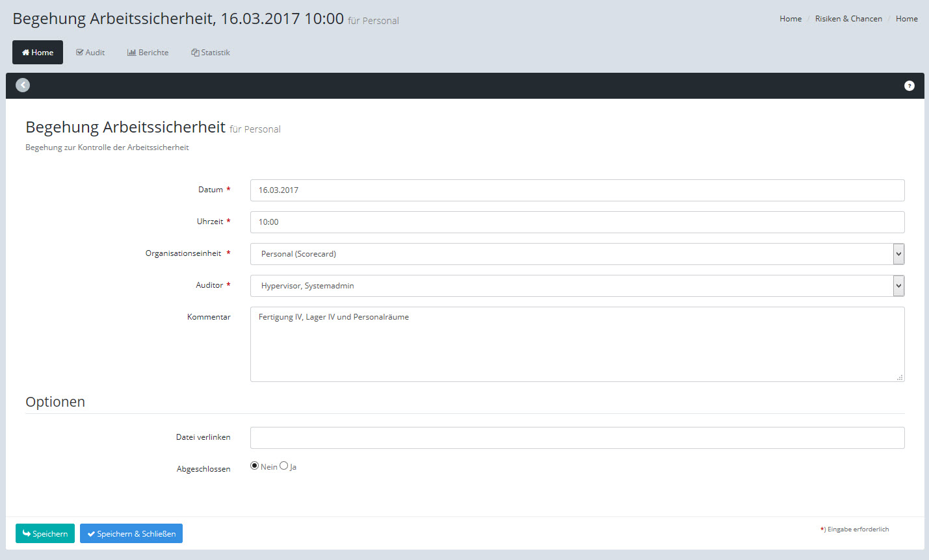Click the Audit checkmark icon
The width and height of the screenshot is (929, 560).
[x=80, y=53]
